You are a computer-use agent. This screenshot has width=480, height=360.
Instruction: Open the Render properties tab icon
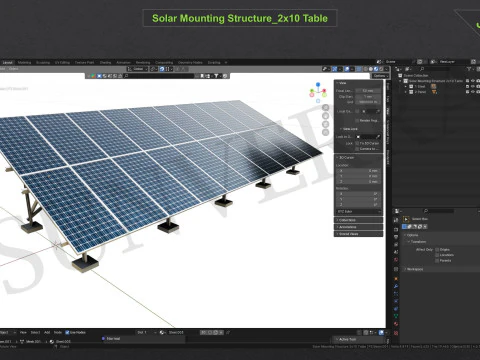396,230
